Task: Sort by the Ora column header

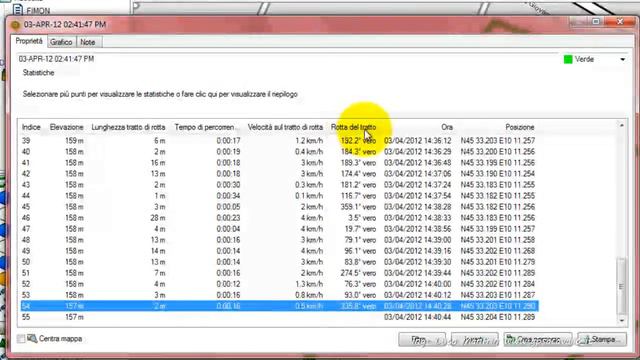Action: [x=447, y=127]
